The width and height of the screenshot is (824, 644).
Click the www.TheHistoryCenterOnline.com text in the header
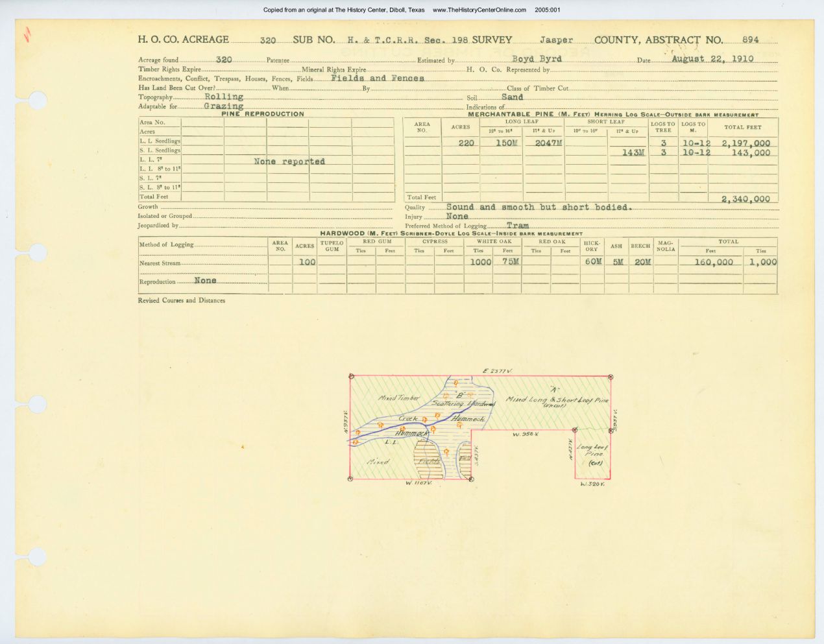click(x=480, y=10)
